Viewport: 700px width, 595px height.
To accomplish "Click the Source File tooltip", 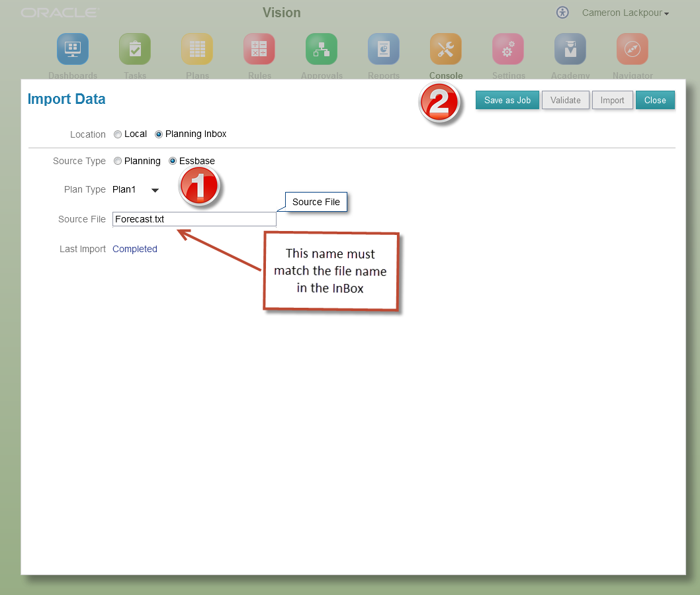I will tap(316, 202).
